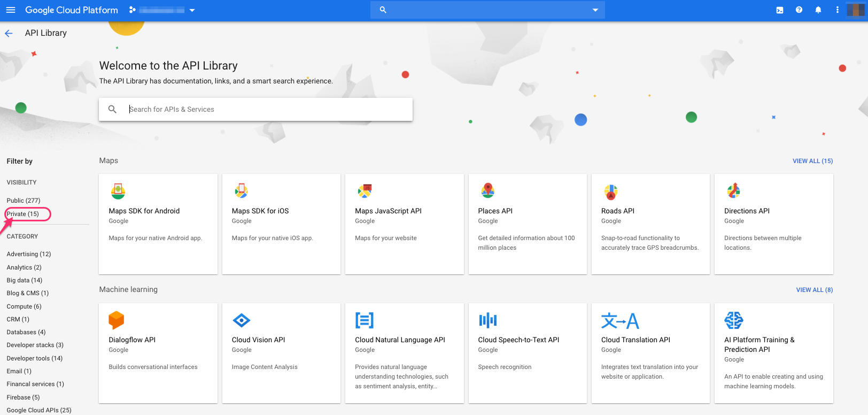Select Analytics (2) category filter
The width and height of the screenshot is (868, 415).
pyautogui.click(x=24, y=267)
